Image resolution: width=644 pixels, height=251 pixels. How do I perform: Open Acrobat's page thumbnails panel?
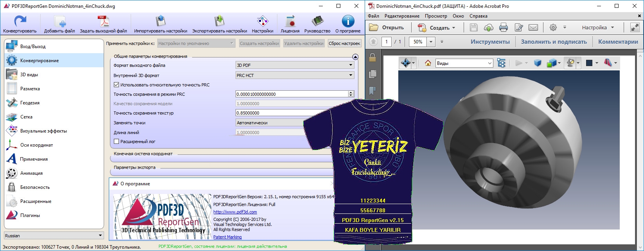(372, 74)
